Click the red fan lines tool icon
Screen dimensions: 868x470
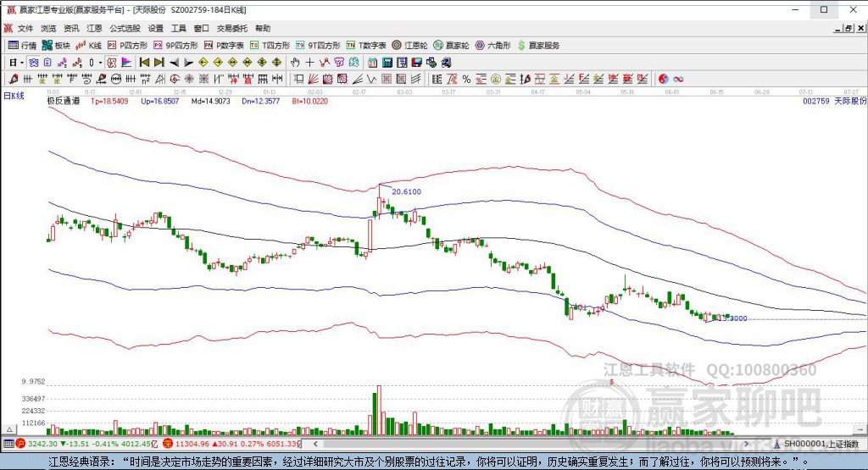[313, 79]
